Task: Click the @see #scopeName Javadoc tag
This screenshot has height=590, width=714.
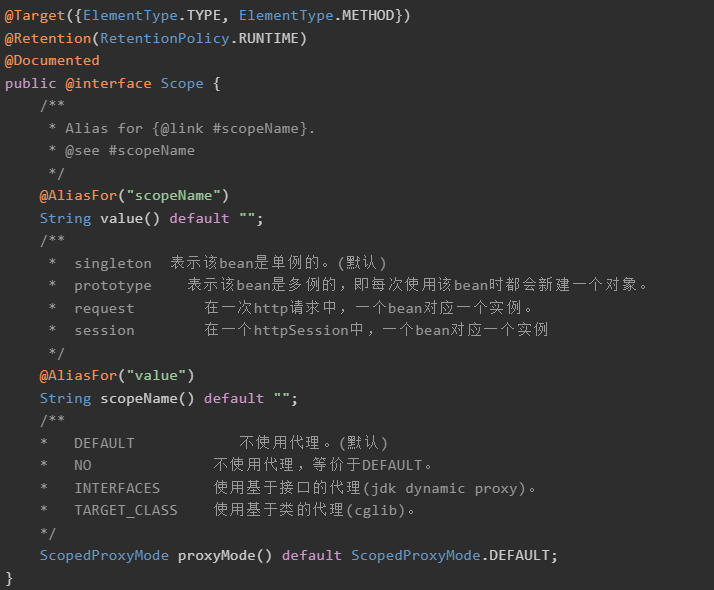Action: click(x=130, y=150)
